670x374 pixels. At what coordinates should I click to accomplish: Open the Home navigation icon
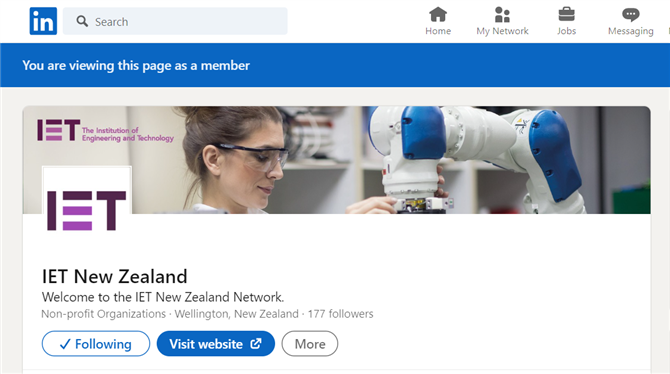(438, 15)
